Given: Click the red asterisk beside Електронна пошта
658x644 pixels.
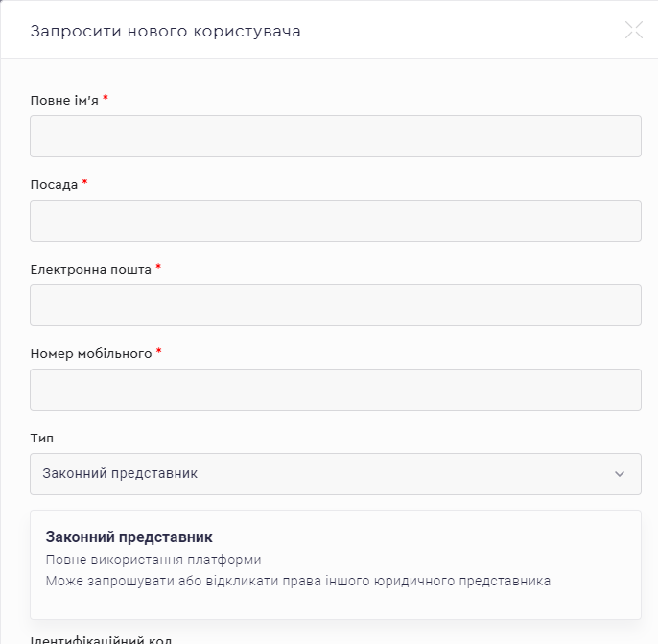Looking at the screenshot, I should coord(158,268).
